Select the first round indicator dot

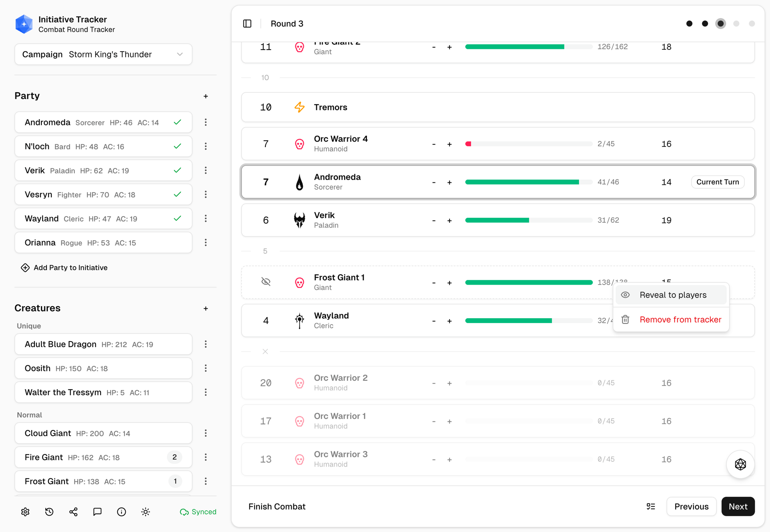pos(689,24)
